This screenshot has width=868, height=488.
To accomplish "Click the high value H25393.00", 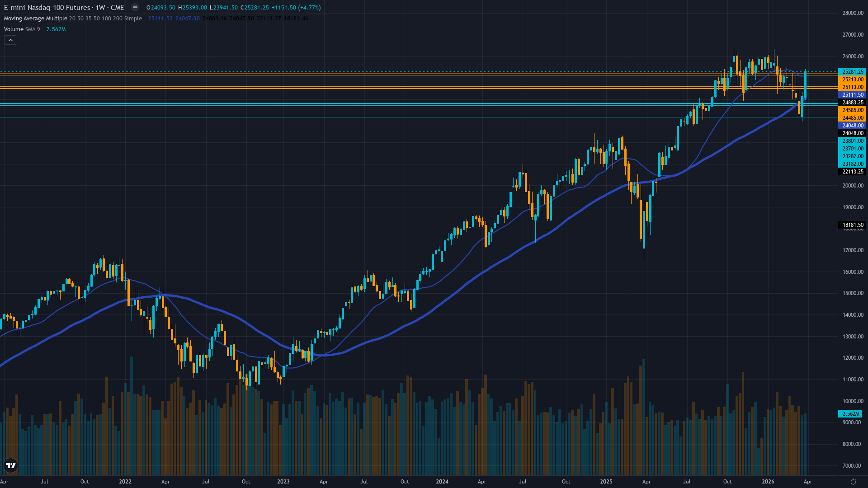I will 193,8.
